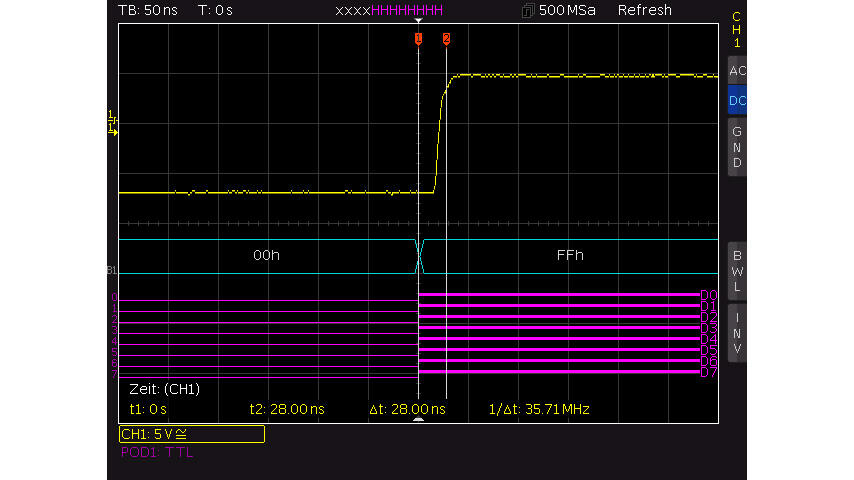Click the cyan bus transition crossing icon
Image resolution: width=854 pixels, height=480 pixels.
420,256
